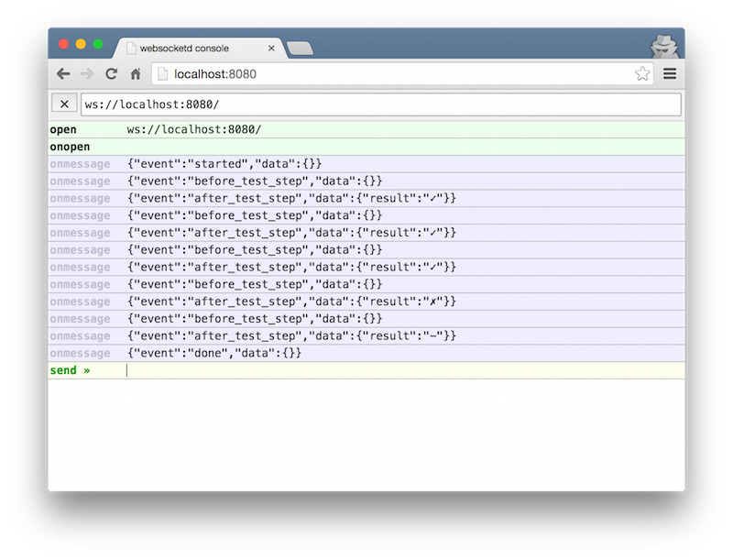Select the websocketd console tab
Image resolution: width=733 pixels, height=560 pixels.
pyautogui.click(x=199, y=49)
